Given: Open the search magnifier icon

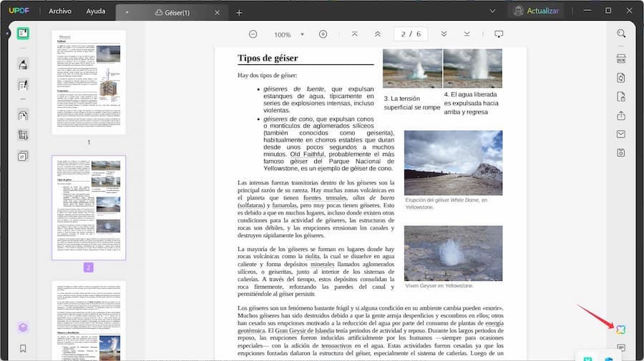Looking at the screenshot, I should pos(621,34).
